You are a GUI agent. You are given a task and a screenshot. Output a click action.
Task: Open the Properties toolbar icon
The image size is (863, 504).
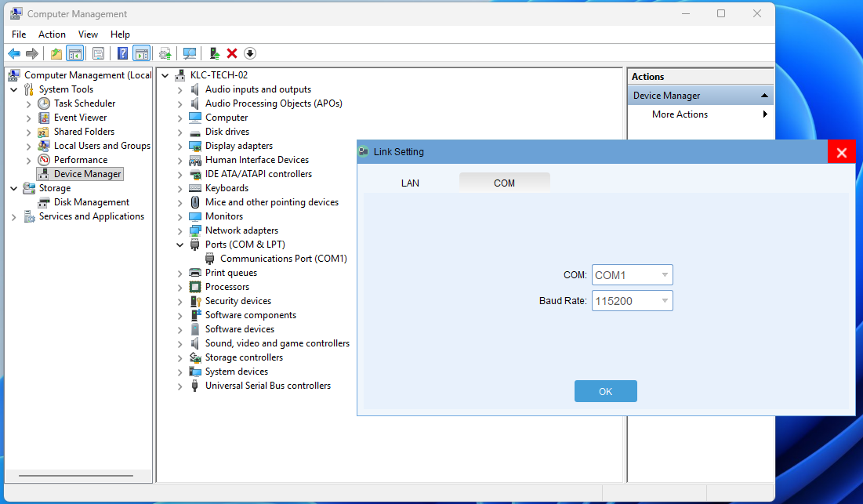[x=99, y=53]
